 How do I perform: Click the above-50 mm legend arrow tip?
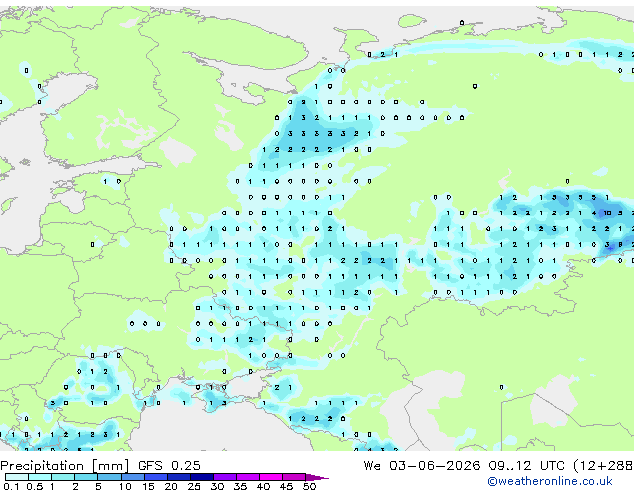[317, 477]
